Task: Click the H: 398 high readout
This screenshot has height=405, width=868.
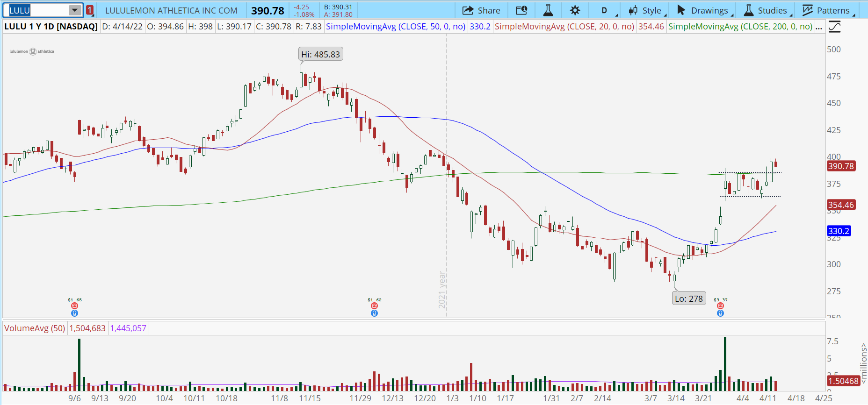Action: click(200, 27)
